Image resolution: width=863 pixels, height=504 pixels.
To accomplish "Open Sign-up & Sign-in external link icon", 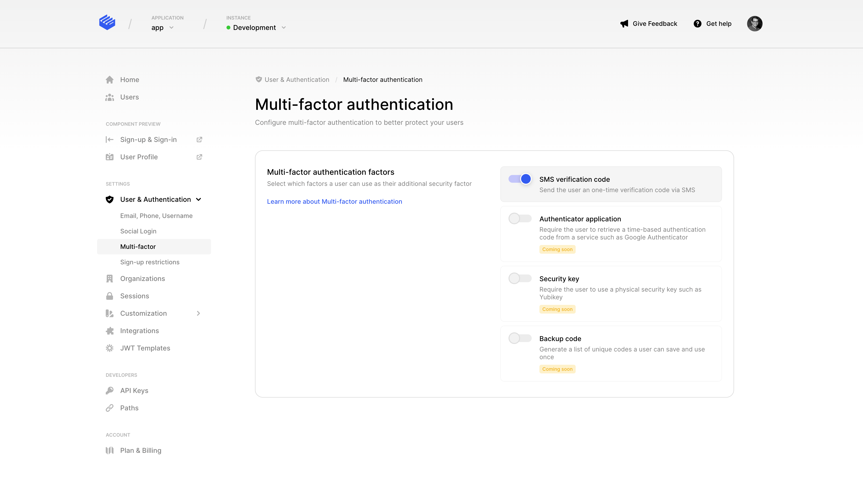I will [x=199, y=140].
